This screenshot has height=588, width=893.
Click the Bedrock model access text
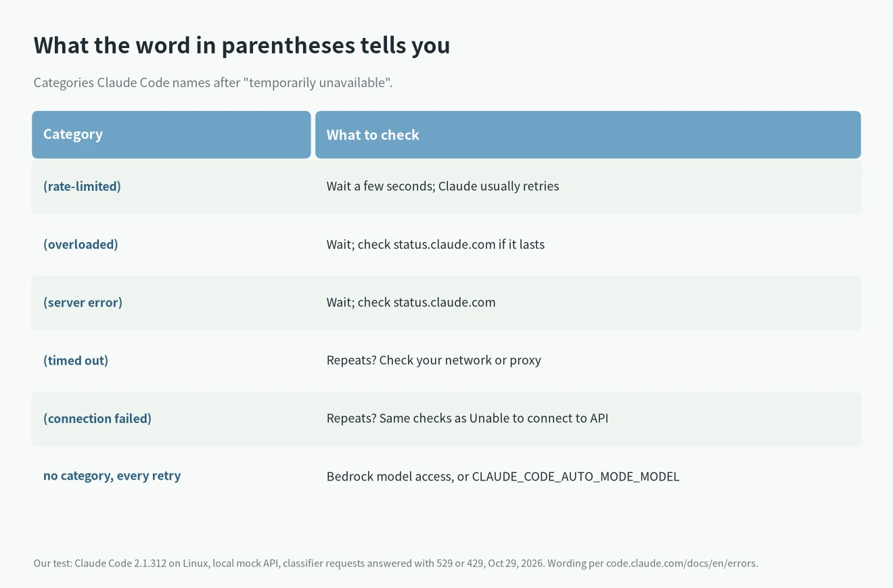390,476
